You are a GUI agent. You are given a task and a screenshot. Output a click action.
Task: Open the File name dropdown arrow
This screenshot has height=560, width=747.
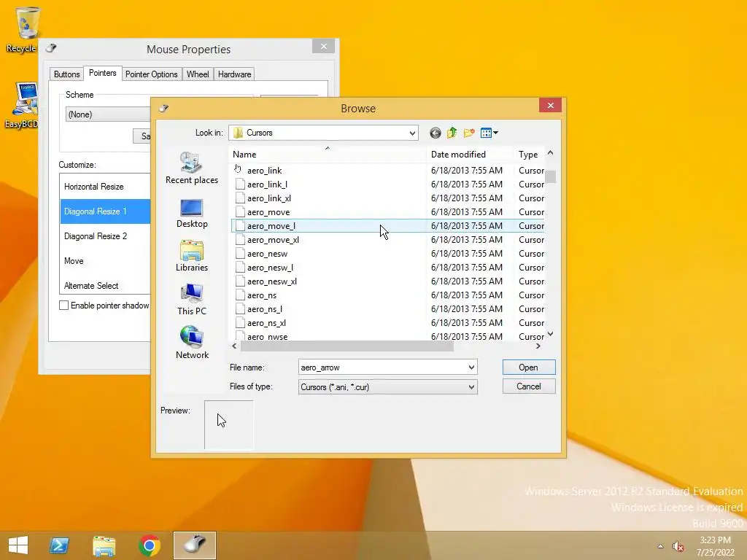pyautogui.click(x=471, y=367)
